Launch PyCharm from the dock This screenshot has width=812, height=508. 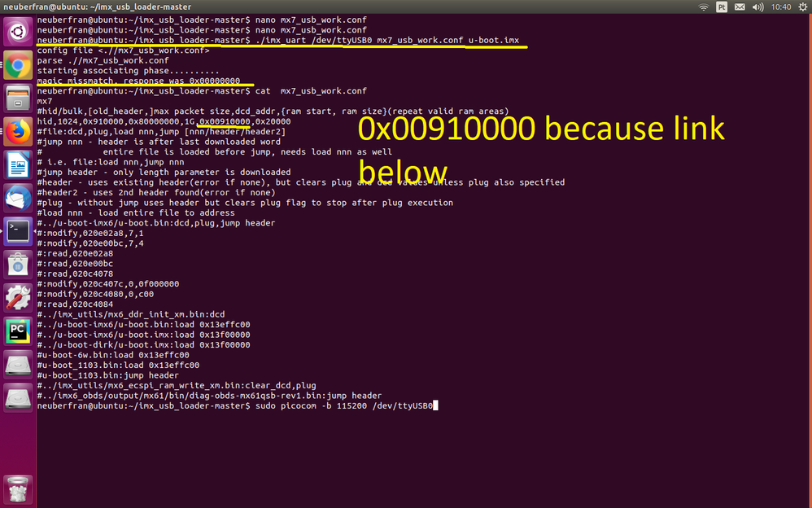coord(18,331)
